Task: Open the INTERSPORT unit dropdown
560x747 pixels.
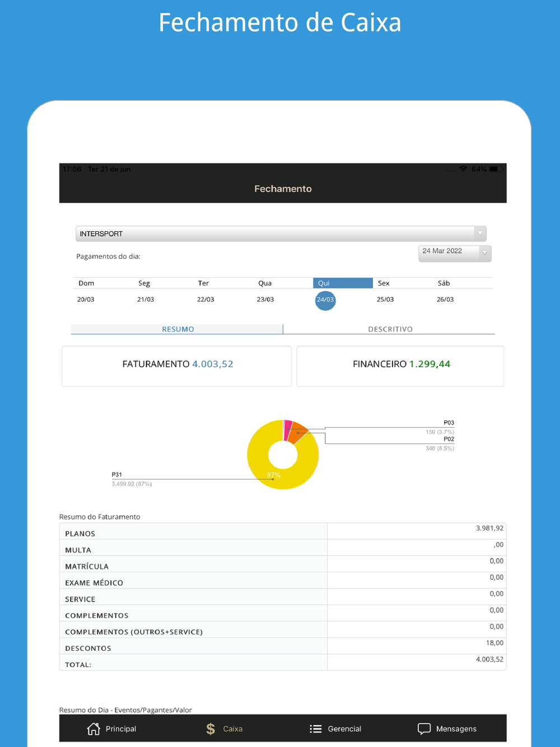Action: [x=281, y=234]
